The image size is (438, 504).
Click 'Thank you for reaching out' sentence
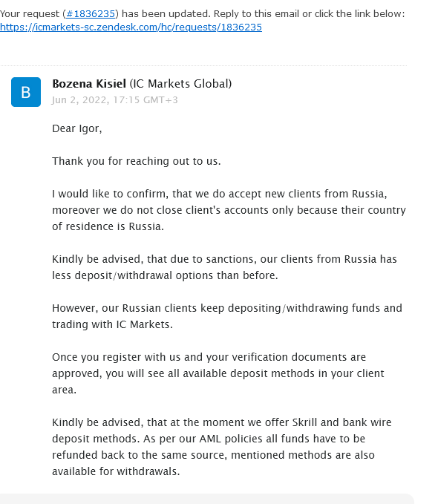tap(137, 161)
